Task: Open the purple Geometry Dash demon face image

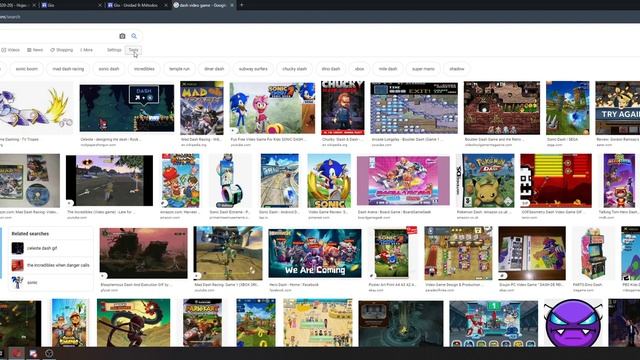Action: tap(573, 323)
